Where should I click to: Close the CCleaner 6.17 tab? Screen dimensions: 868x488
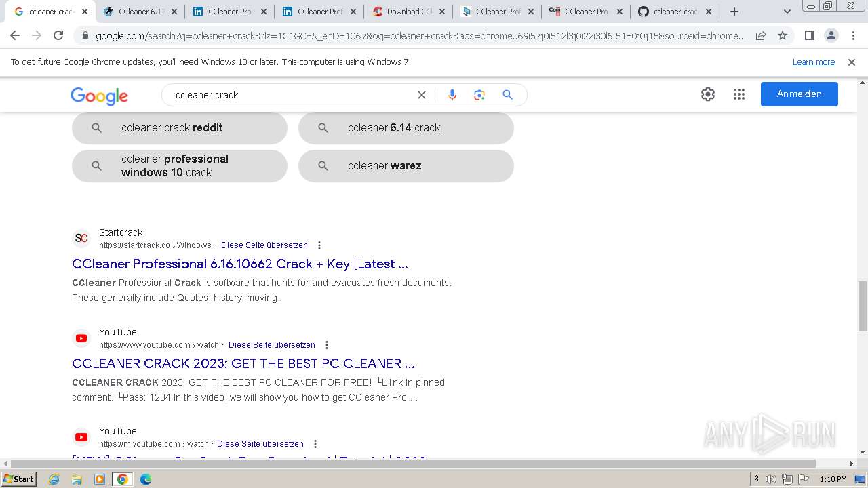pos(174,12)
